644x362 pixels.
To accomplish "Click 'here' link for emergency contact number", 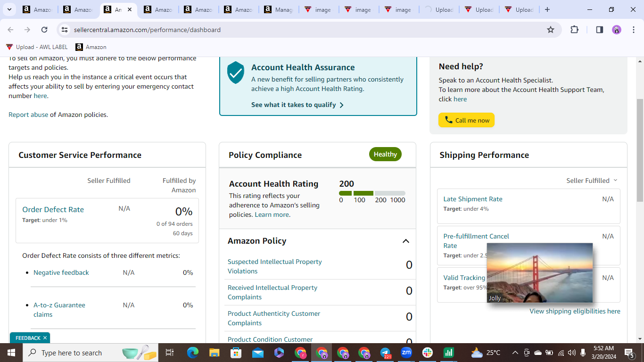I will pyautogui.click(x=40, y=96).
